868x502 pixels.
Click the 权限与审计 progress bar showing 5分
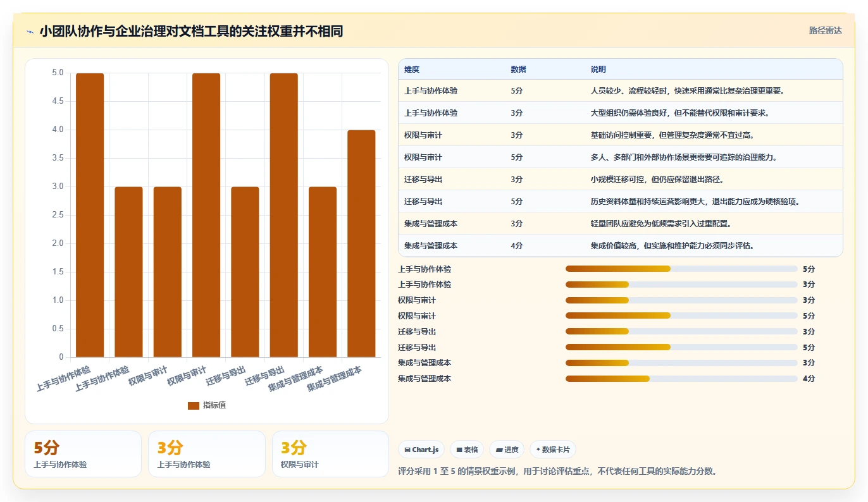point(681,315)
